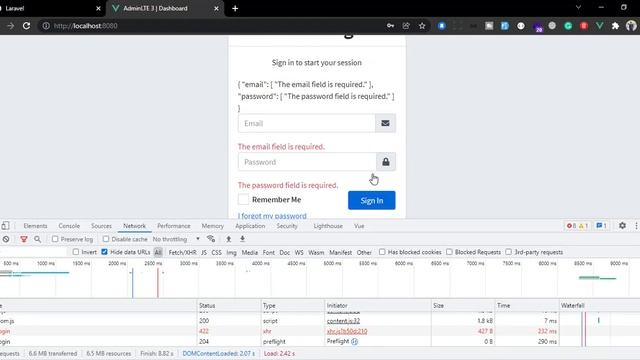The height and width of the screenshot is (360, 640).
Task: Close the AdminLTE 3 Dashboard tab
Action: click(x=216, y=8)
